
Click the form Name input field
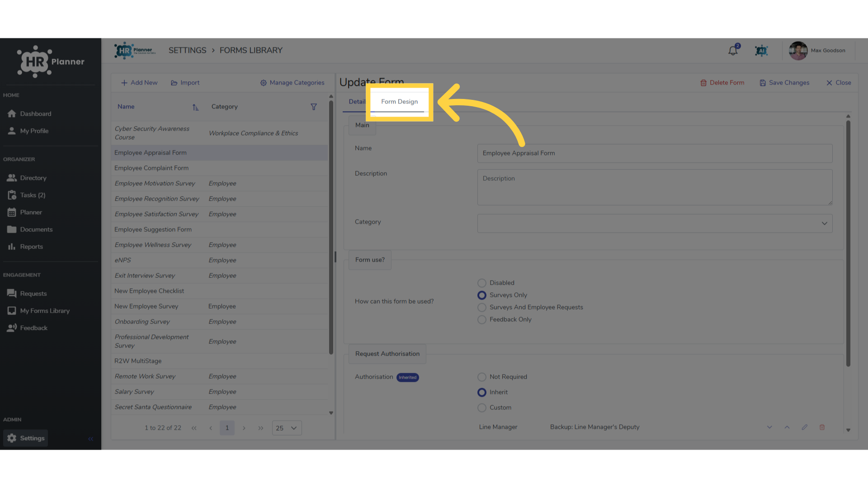click(655, 153)
